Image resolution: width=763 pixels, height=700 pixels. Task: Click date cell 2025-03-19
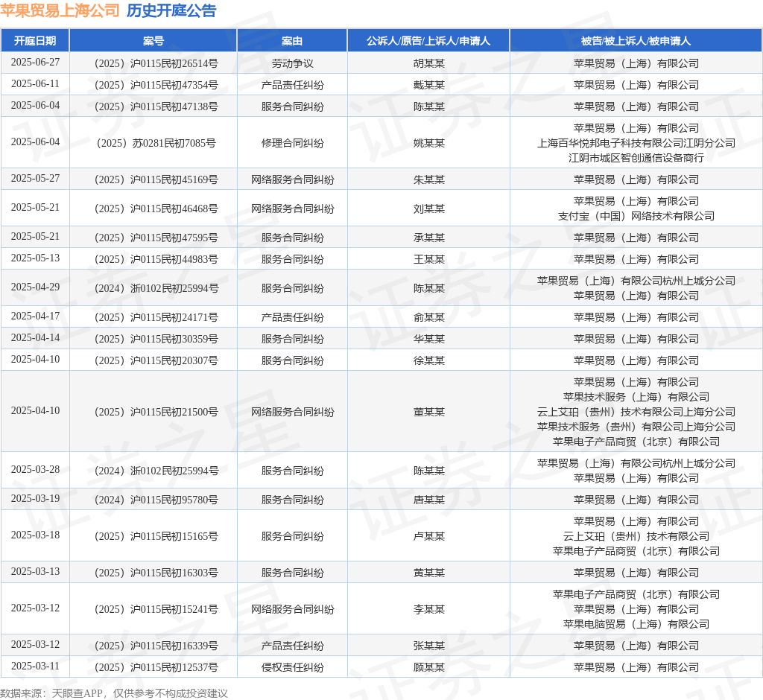pos(35,499)
